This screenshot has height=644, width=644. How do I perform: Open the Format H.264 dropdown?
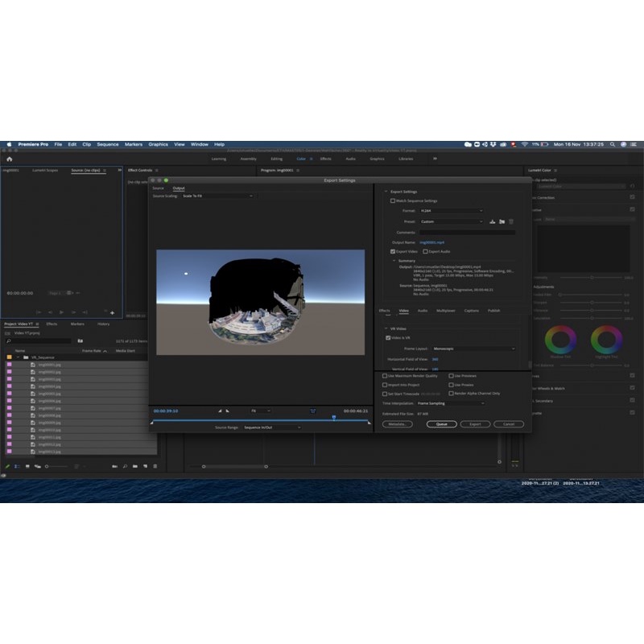coord(452,211)
